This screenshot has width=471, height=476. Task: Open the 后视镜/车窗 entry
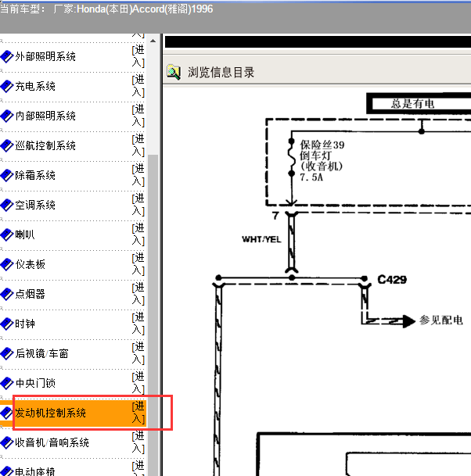click(x=42, y=353)
